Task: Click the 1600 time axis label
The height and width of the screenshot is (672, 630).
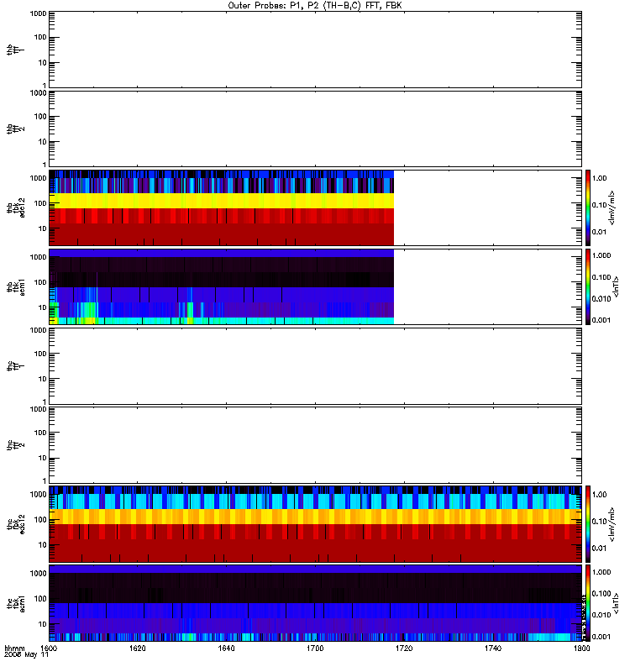Action: pos(48,648)
